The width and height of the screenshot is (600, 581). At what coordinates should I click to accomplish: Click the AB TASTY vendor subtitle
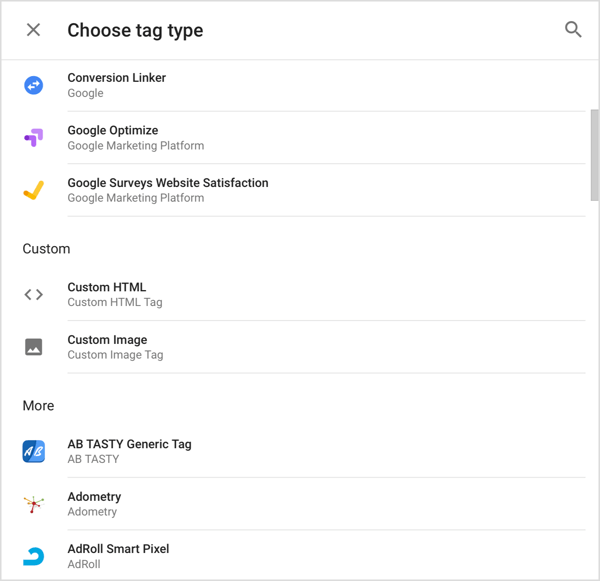[93, 459]
